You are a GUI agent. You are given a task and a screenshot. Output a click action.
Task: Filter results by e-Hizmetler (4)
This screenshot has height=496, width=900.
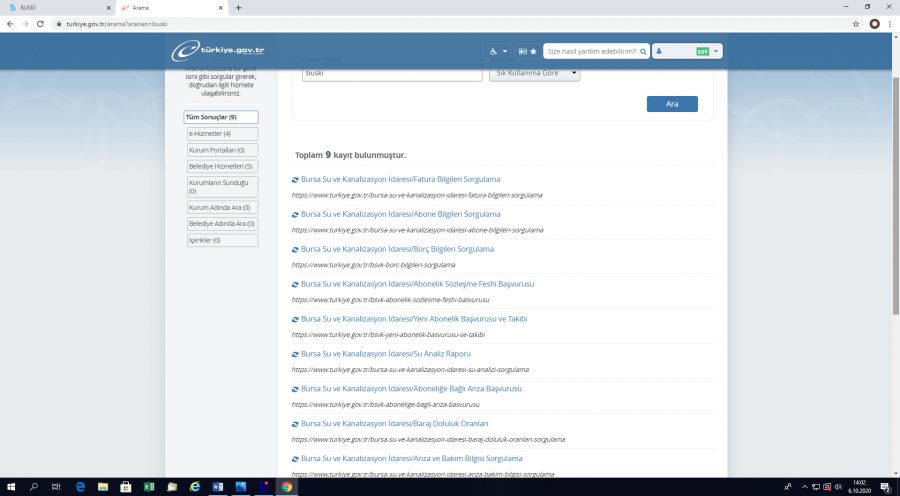223,134
